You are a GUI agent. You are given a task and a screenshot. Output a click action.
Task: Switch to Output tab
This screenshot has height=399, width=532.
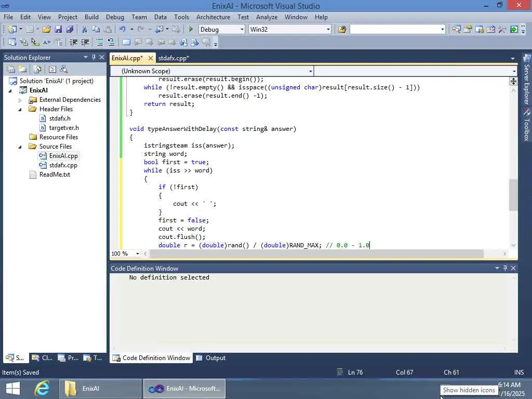(x=211, y=358)
